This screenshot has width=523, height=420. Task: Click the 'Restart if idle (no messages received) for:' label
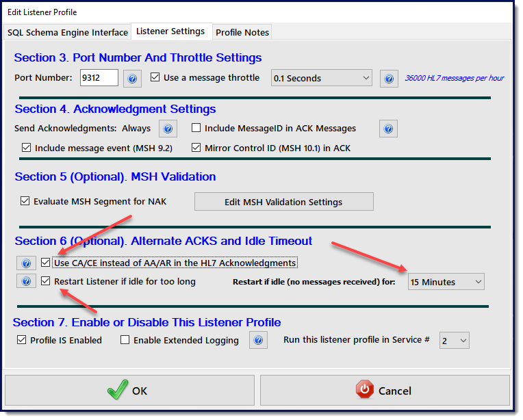pos(314,282)
